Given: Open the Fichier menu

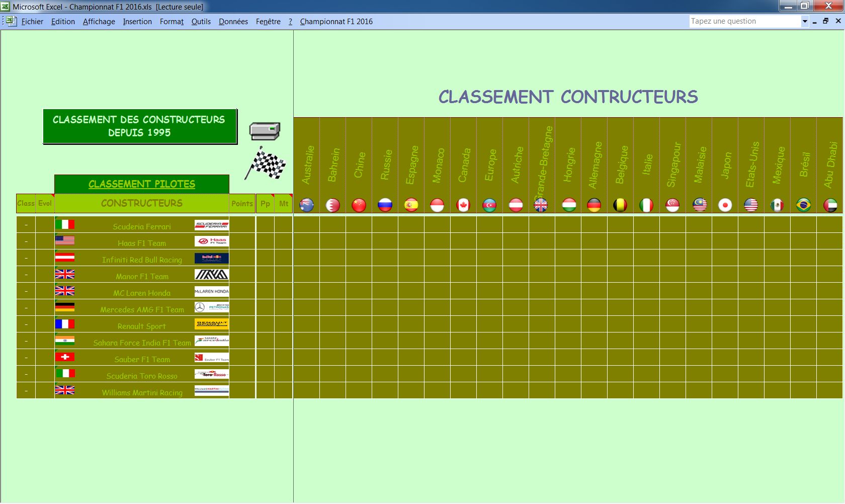Looking at the screenshot, I should click(32, 21).
